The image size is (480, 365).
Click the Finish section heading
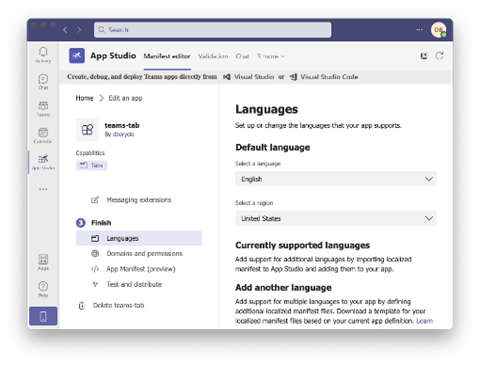coord(101,223)
